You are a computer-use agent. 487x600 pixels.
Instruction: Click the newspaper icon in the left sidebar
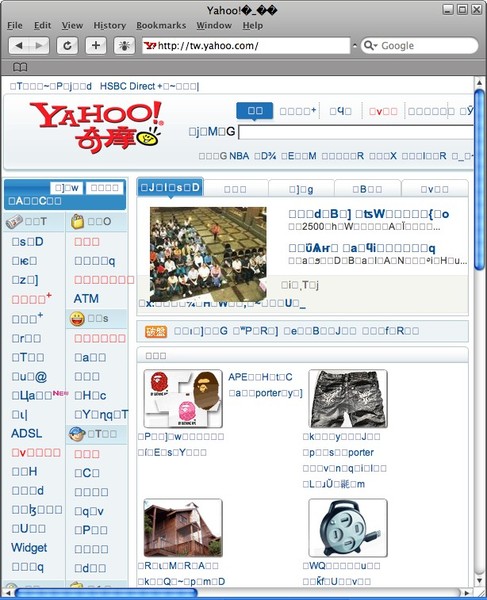(x=14, y=222)
